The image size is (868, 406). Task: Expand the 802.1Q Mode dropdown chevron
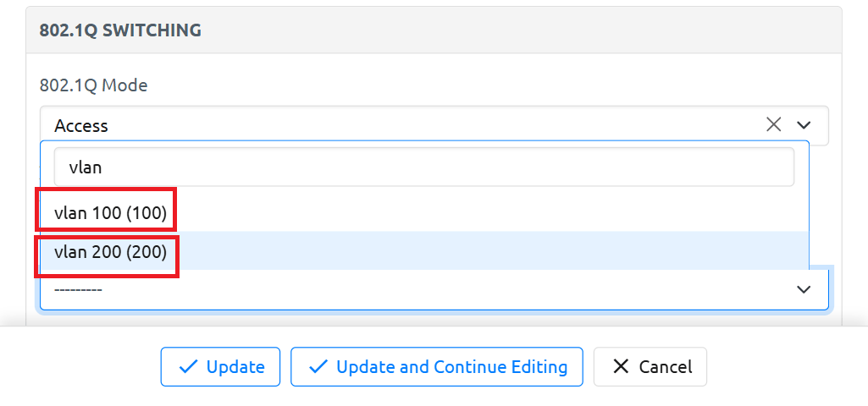pos(804,125)
